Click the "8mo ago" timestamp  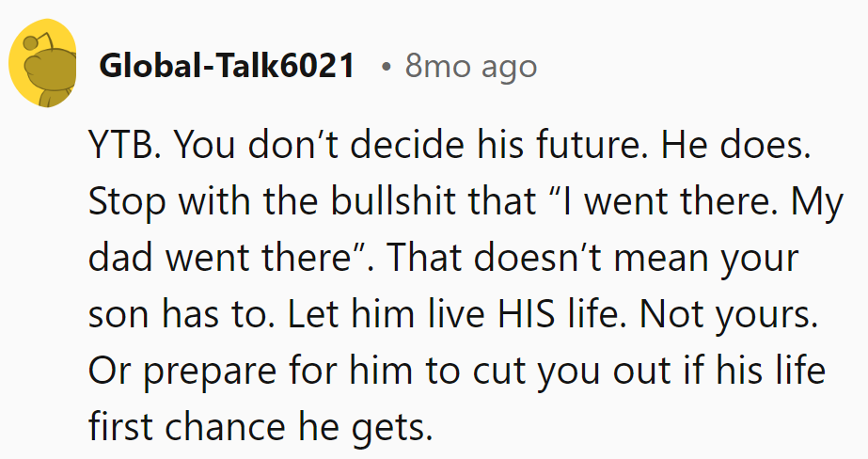pyautogui.click(x=471, y=67)
